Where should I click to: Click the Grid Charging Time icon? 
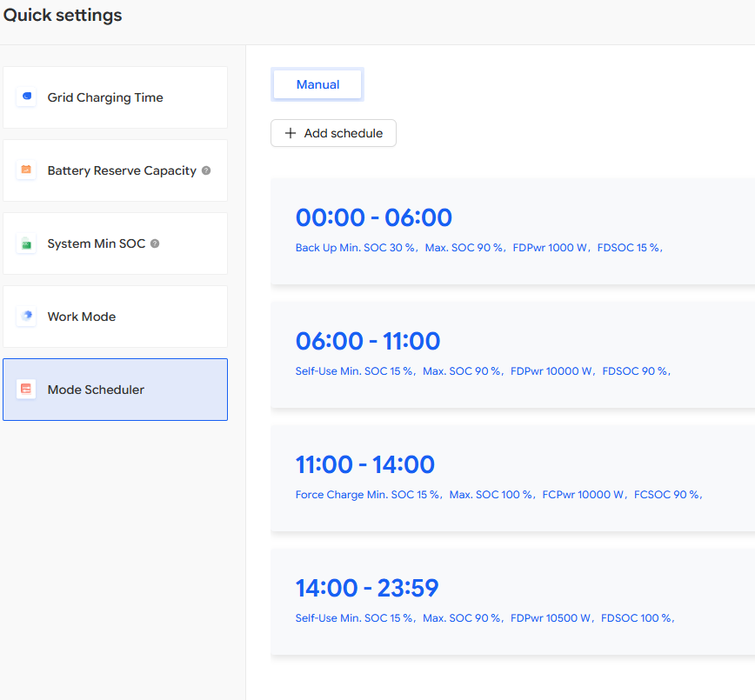27,97
